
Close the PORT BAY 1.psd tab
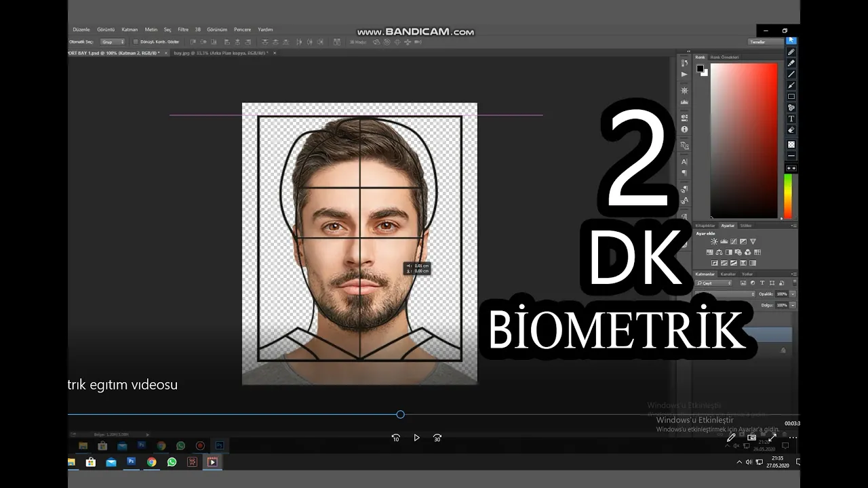point(165,52)
